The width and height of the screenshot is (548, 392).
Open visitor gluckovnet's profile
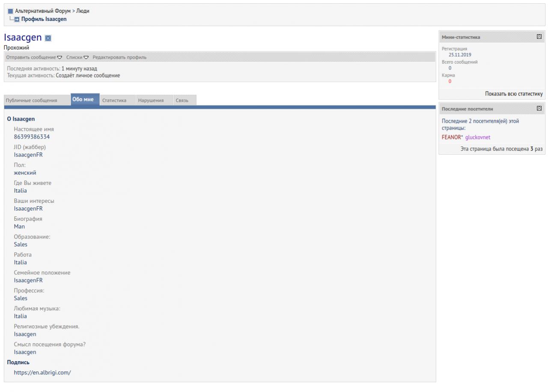coord(478,137)
